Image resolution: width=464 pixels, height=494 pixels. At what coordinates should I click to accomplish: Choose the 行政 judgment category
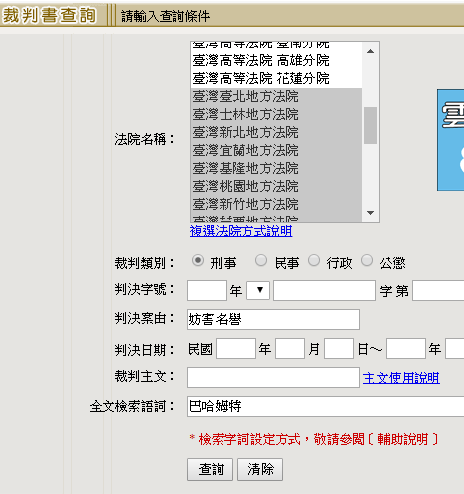point(314,260)
